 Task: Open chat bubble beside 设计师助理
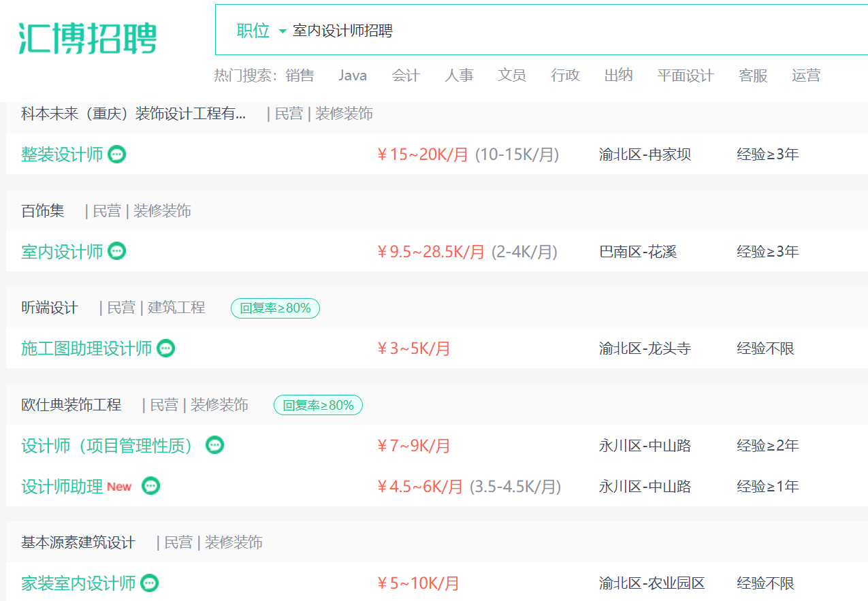tap(151, 486)
